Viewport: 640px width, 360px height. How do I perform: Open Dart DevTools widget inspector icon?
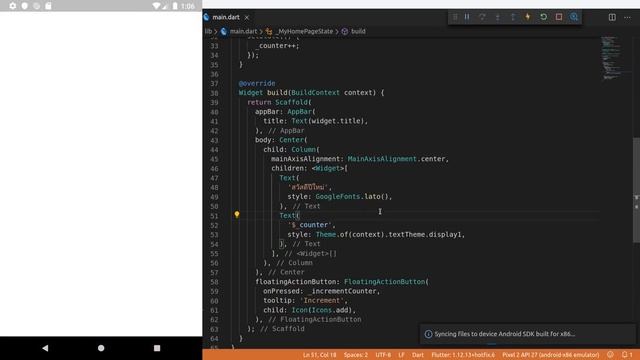point(574,17)
